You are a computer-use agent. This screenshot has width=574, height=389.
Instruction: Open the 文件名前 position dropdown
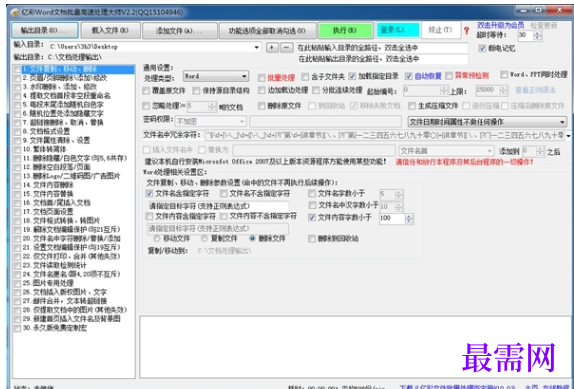tap(446, 151)
